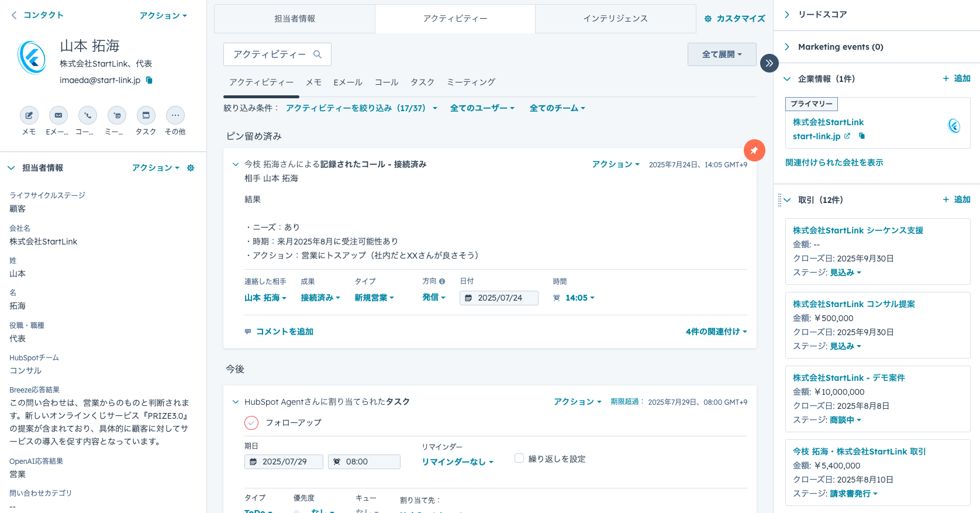
Task: Open the task (タスク) creation icon
Action: 146,115
